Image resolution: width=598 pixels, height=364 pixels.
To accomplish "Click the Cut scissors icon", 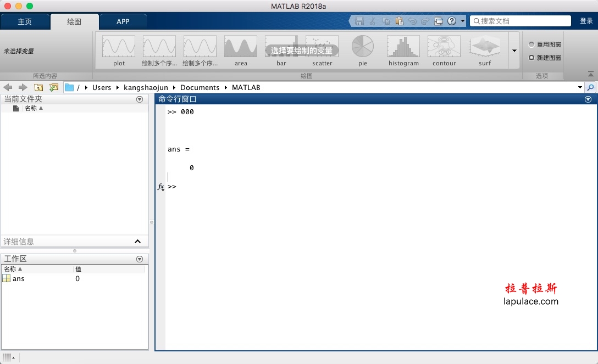I will pyautogui.click(x=372, y=21).
